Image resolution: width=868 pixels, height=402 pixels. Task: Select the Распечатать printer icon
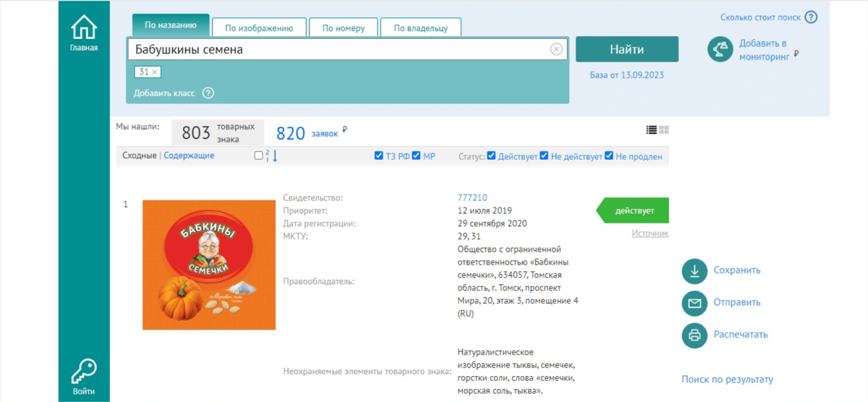click(x=694, y=335)
